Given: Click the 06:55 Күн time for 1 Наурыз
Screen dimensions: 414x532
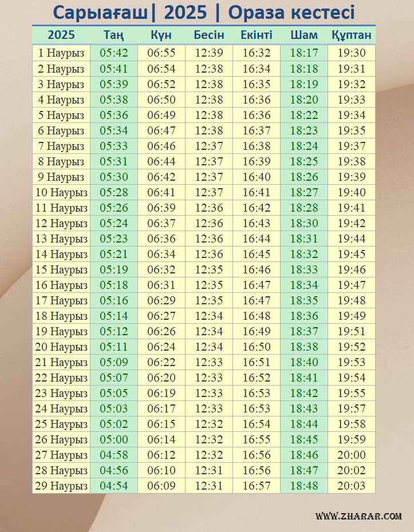Looking at the screenshot, I should point(161,53).
